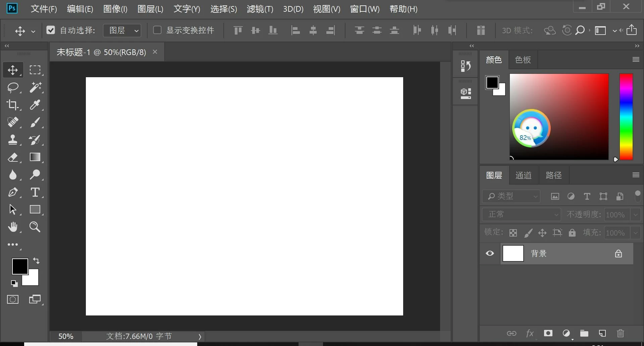644x346 pixels.
Task: Delete layer with the trash icon
Action: click(621, 333)
